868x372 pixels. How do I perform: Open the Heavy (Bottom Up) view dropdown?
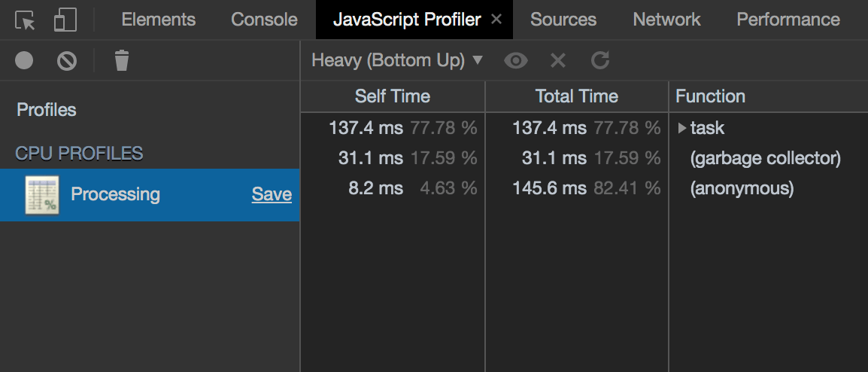tap(396, 60)
